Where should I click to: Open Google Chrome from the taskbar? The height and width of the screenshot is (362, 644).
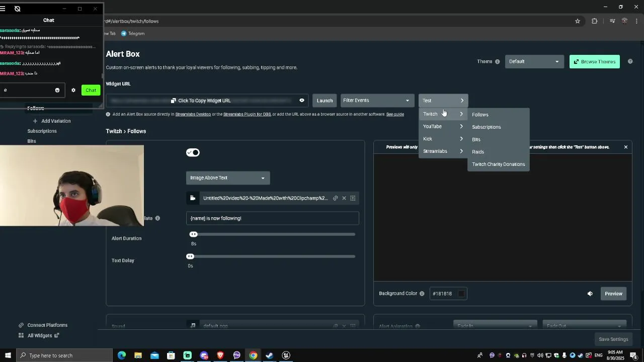pyautogui.click(x=253, y=355)
